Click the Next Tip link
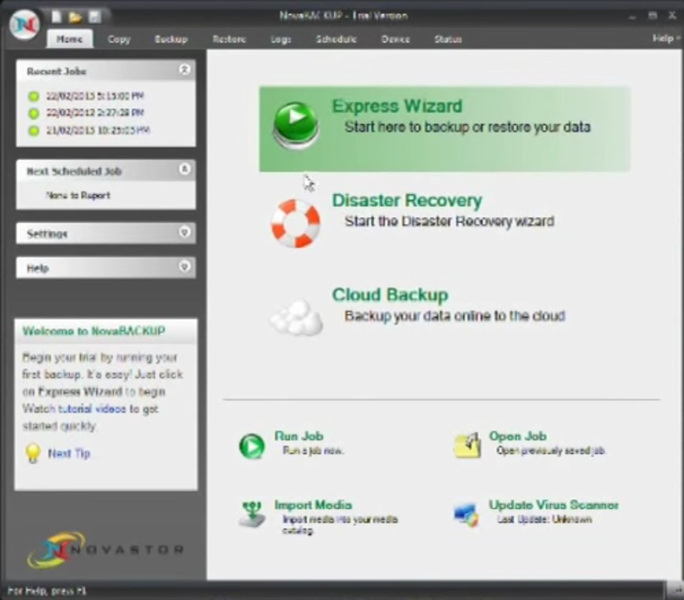 tap(69, 453)
